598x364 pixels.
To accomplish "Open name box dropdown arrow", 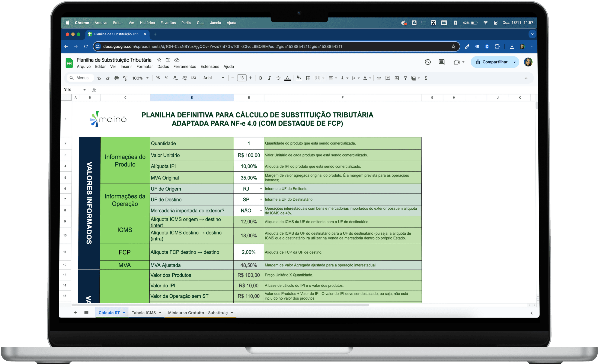I will pos(84,90).
